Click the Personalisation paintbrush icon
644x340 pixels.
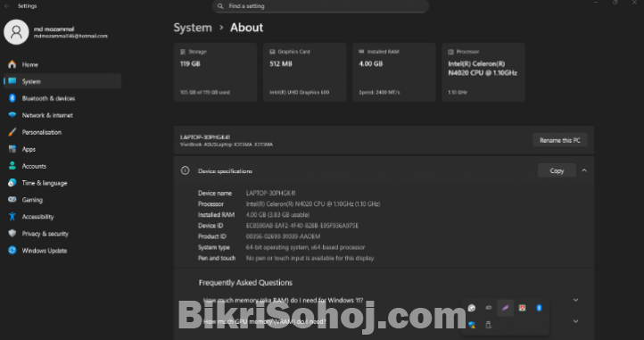(12, 132)
